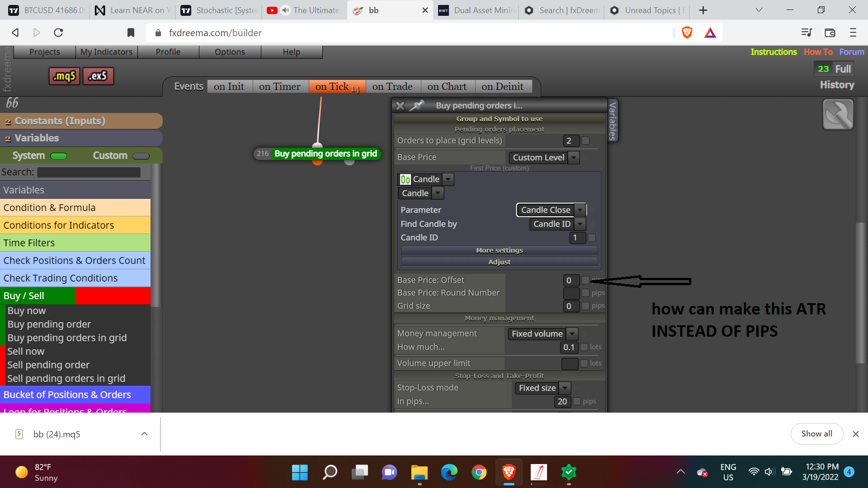Image resolution: width=868 pixels, height=488 pixels.
Task: Open the Options menu
Action: tap(230, 52)
